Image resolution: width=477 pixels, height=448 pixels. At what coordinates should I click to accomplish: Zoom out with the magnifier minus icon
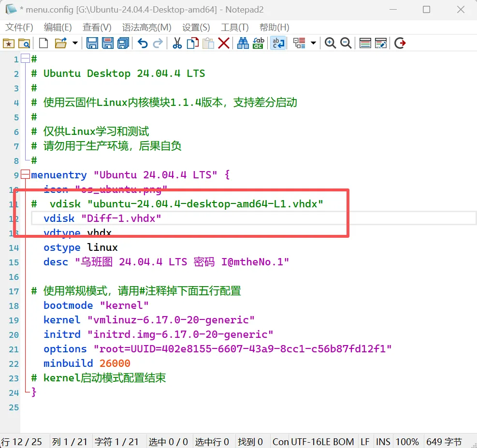[x=346, y=43]
